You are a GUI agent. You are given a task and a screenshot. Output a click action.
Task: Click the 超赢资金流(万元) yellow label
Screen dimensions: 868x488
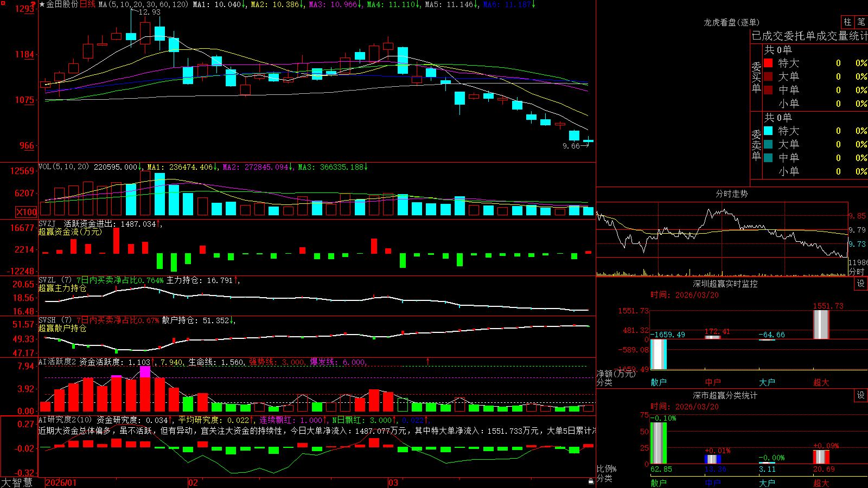70,232
